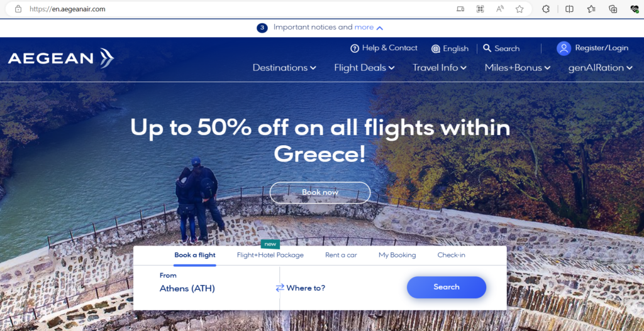Open browser extensions puzzle icon
Viewport: 644px width, 331px height.
546,9
